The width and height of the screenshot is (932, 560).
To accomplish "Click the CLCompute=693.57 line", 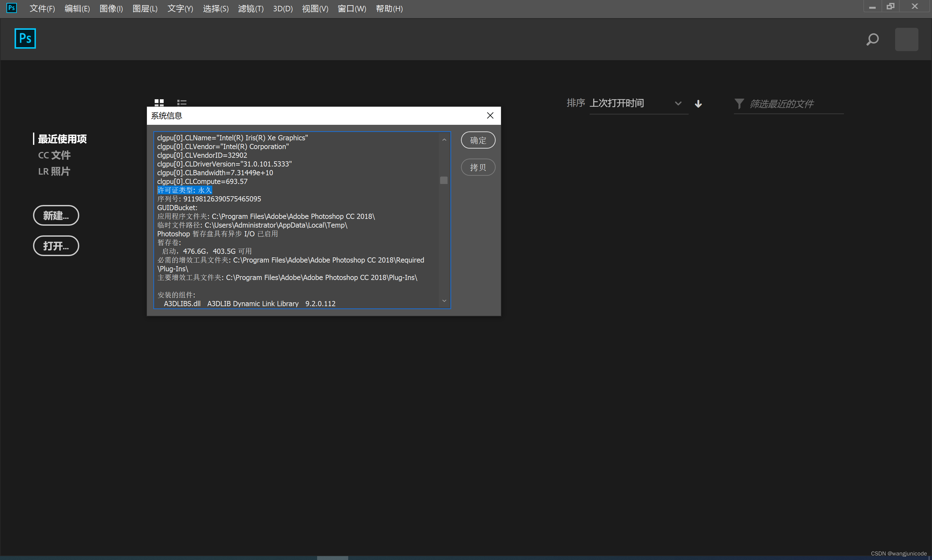I will pyautogui.click(x=202, y=181).
